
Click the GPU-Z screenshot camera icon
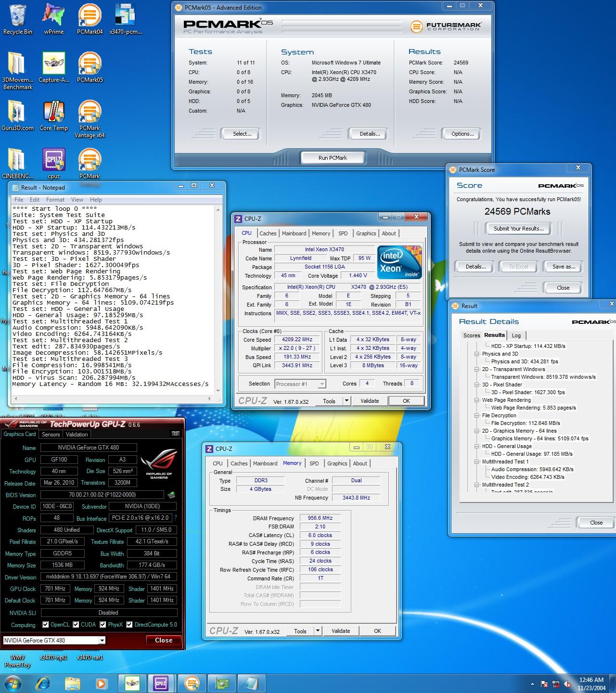click(x=175, y=434)
